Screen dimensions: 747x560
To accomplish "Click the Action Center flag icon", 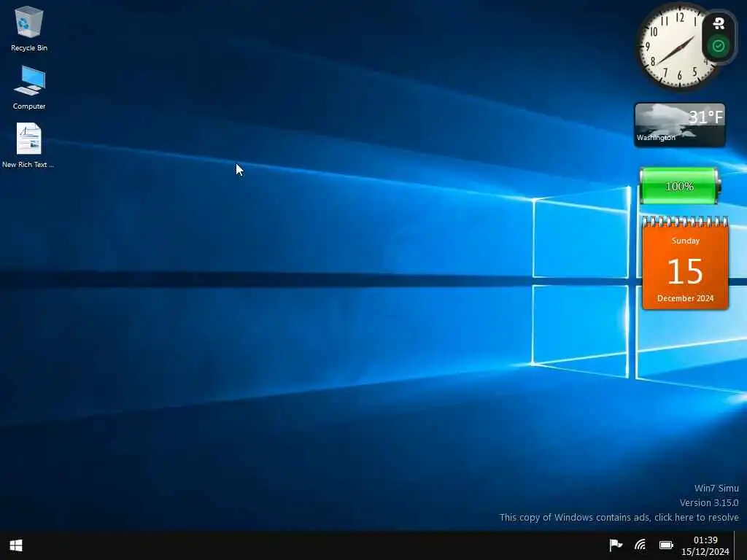I will (616, 545).
